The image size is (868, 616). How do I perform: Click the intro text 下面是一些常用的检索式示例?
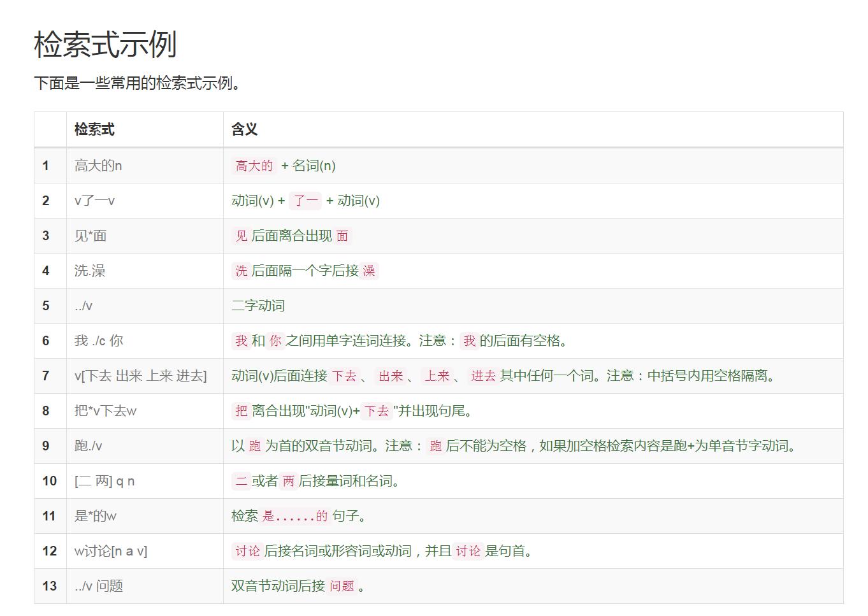pos(137,82)
